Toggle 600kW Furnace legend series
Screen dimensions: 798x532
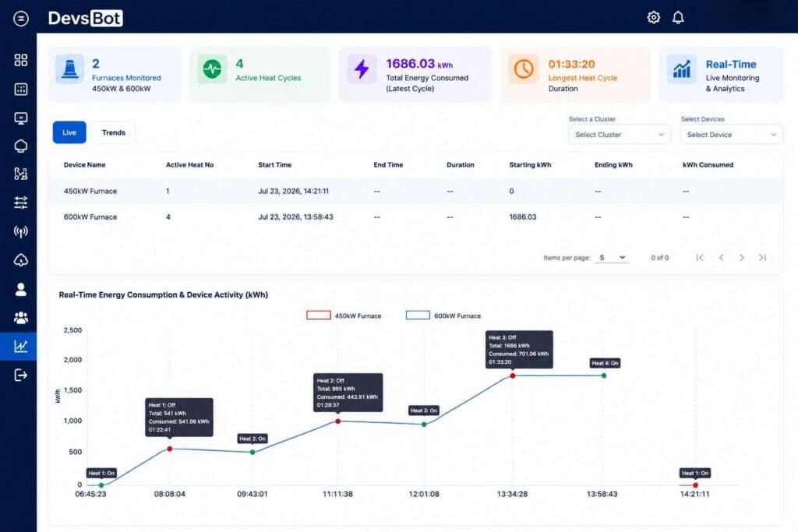tap(443, 315)
